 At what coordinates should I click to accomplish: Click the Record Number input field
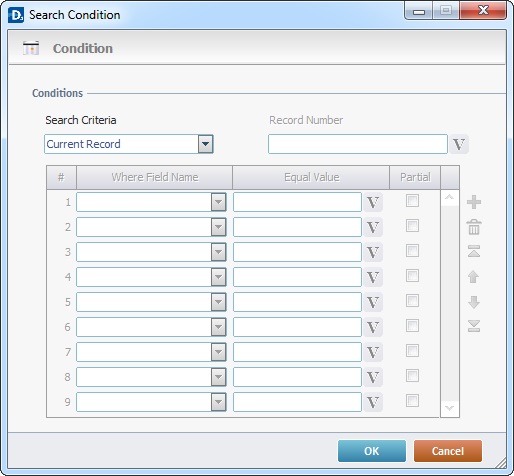coord(358,144)
